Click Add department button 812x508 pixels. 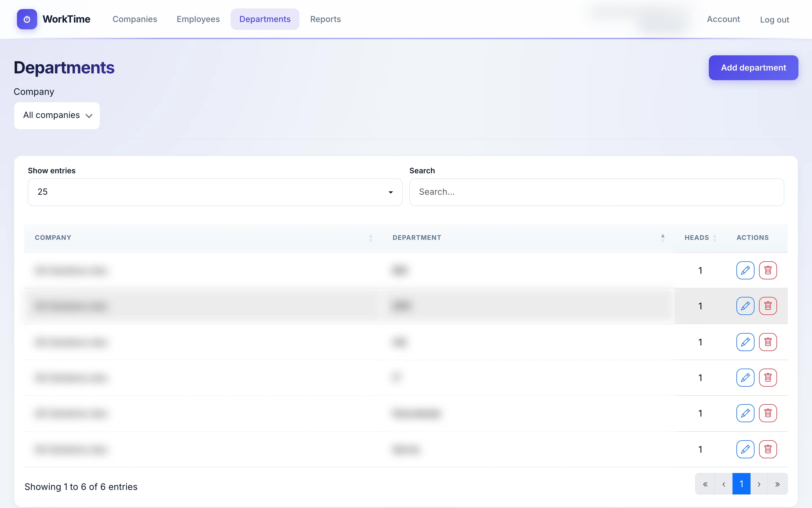(753, 67)
